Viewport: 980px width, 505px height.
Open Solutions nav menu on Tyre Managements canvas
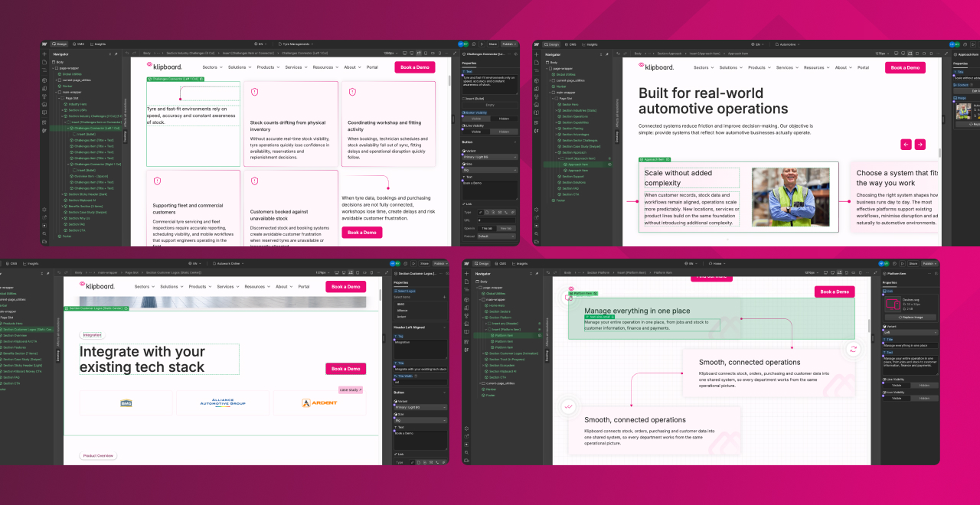click(x=240, y=67)
